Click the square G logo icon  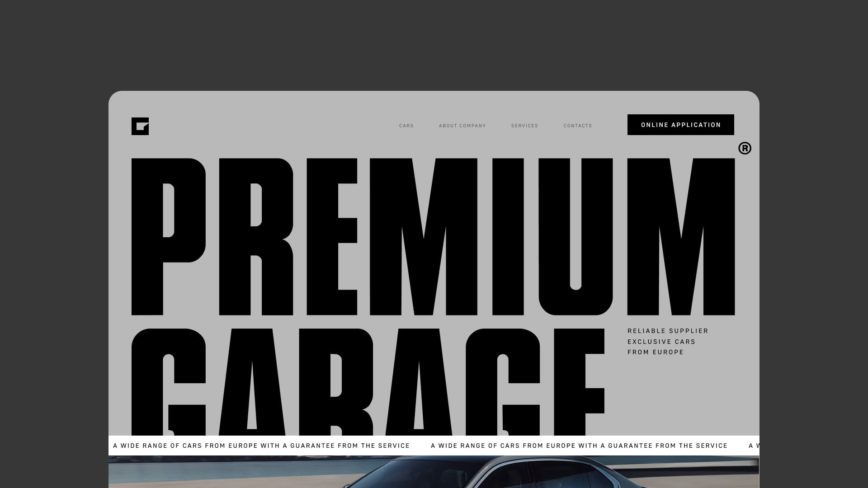coord(140,126)
